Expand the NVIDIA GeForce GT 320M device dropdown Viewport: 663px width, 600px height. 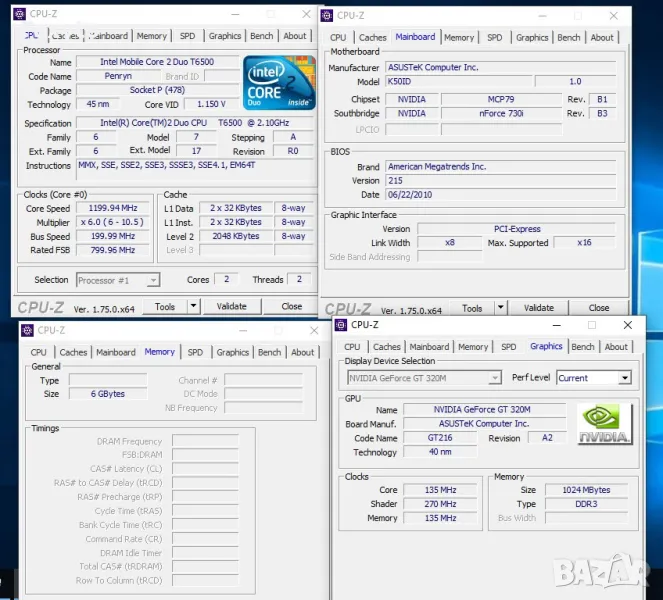point(494,378)
